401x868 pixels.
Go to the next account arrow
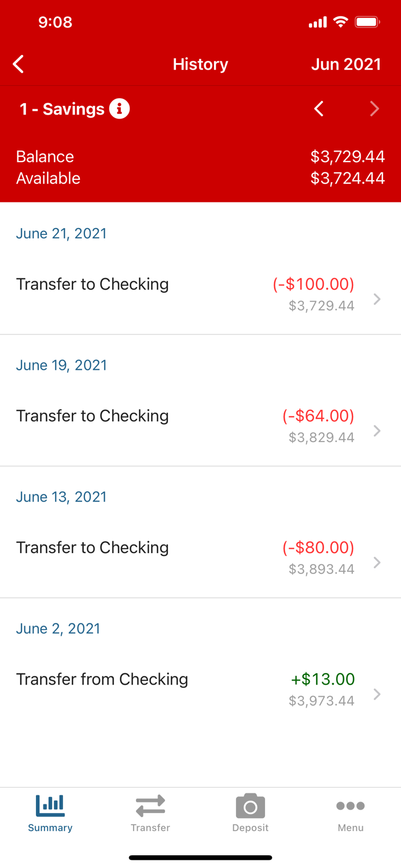(374, 109)
